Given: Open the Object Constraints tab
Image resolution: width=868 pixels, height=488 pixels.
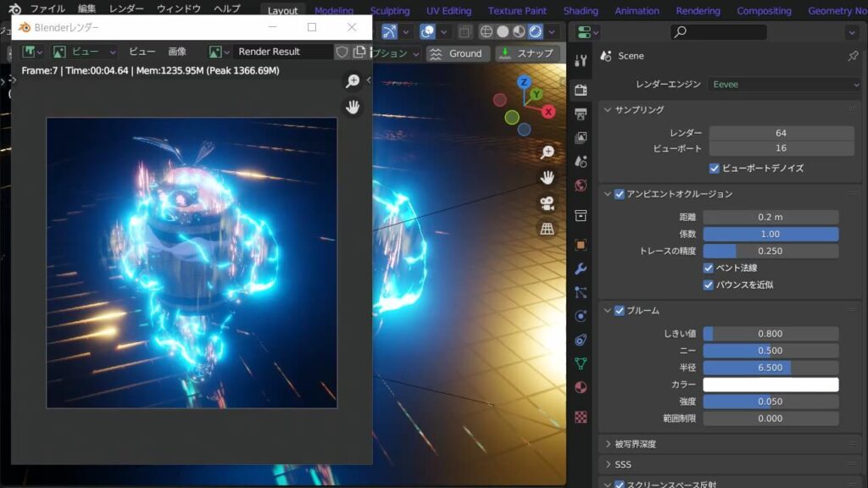Looking at the screenshot, I should click(581, 340).
